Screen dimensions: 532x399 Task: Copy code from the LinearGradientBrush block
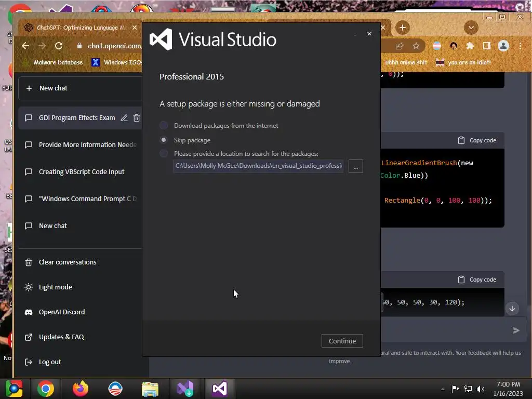click(x=477, y=140)
